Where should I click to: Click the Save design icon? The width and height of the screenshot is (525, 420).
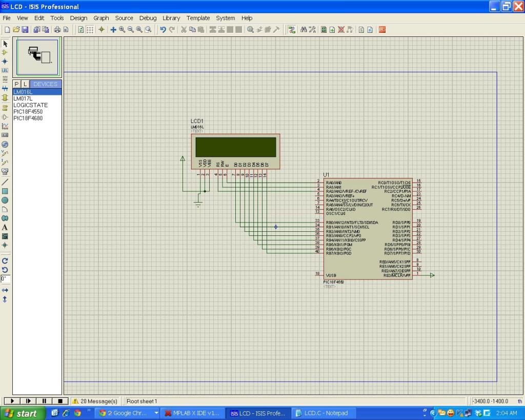click(x=25, y=30)
